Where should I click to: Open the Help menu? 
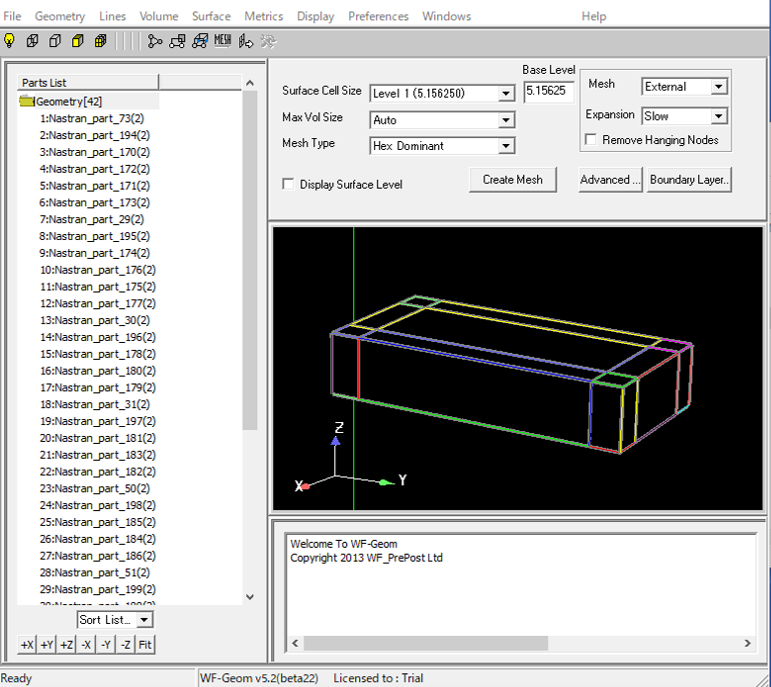click(593, 16)
